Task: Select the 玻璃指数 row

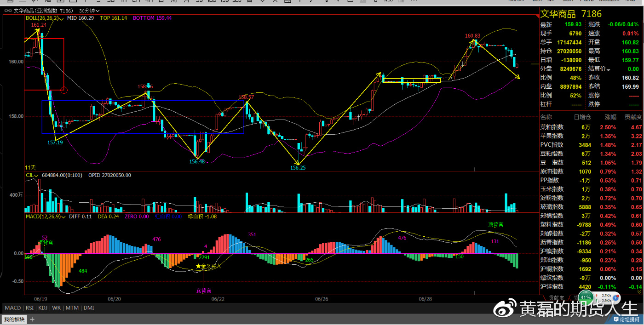Action: (x=591, y=207)
